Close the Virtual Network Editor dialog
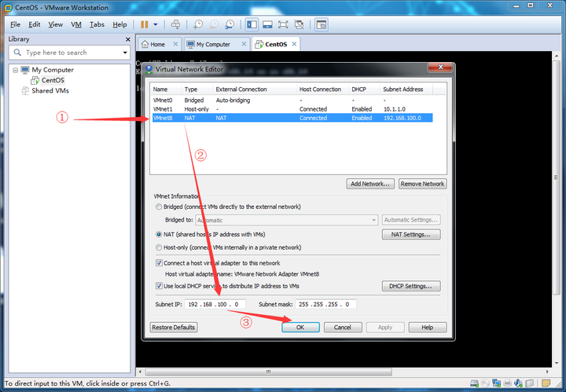The width and height of the screenshot is (566, 392). pyautogui.click(x=440, y=67)
